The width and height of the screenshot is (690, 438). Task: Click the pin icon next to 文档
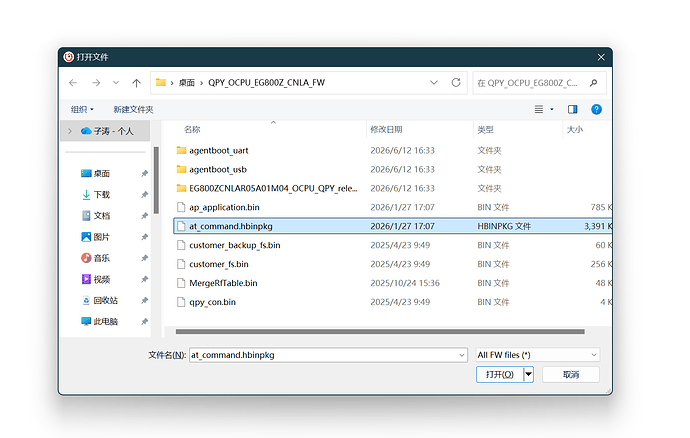(x=144, y=216)
